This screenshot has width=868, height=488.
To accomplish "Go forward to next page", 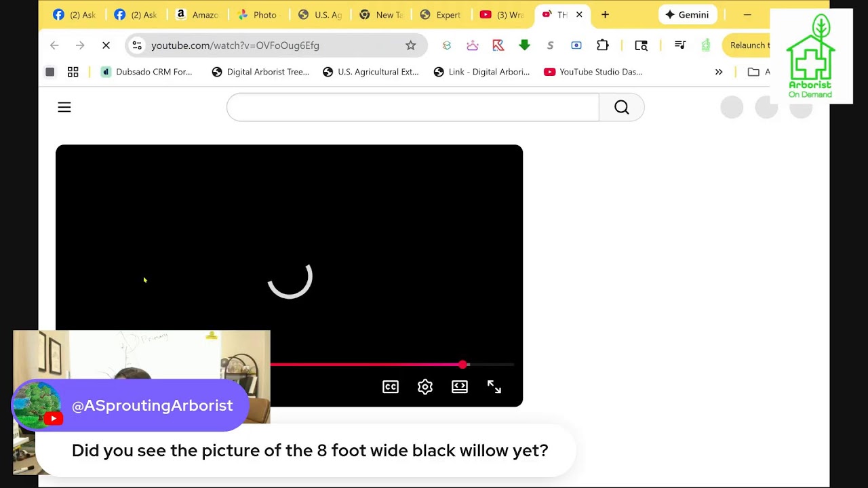I will click(x=80, y=45).
